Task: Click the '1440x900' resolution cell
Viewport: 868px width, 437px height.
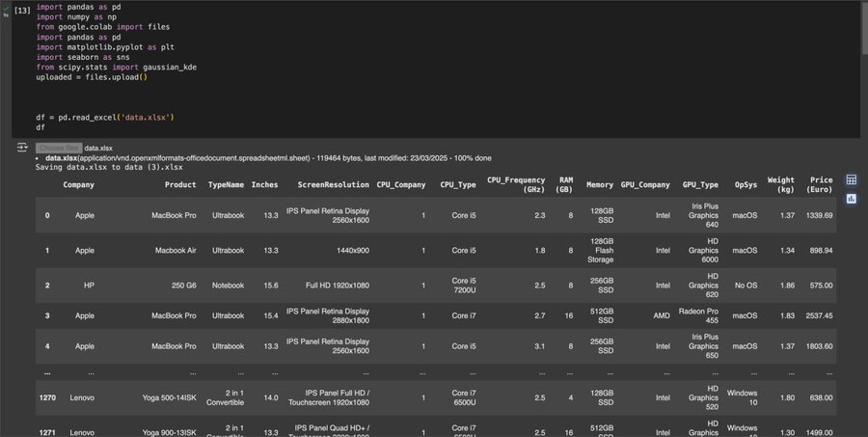Action: pyautogui.click(x=353, y=251)
